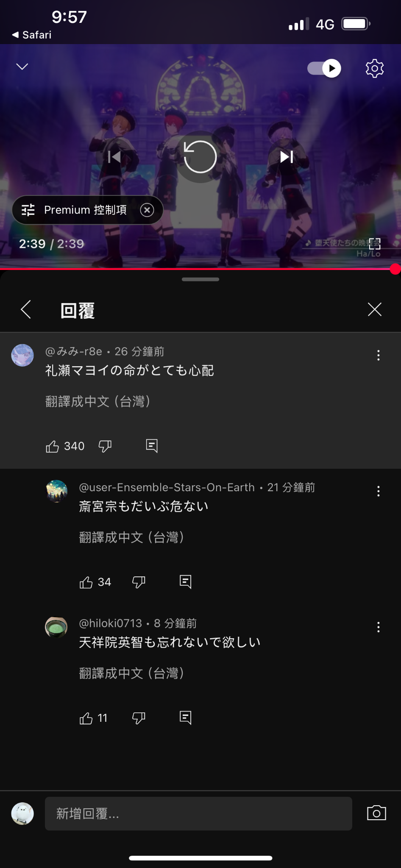The image size is (401, 868).
Task: Toggle the autoplay switch
Action: (x=324, y=68)
